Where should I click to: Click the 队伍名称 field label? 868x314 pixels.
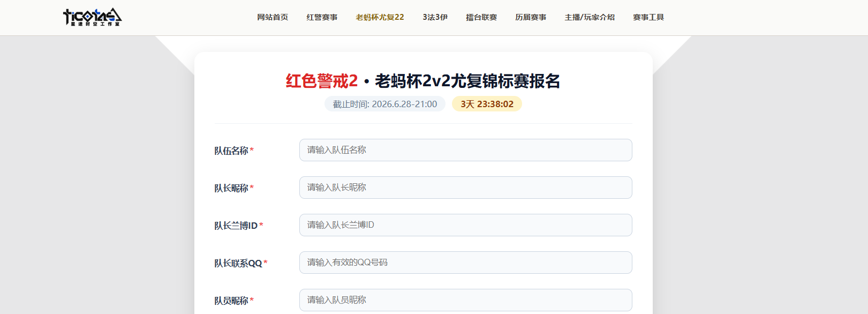(231, 151)
